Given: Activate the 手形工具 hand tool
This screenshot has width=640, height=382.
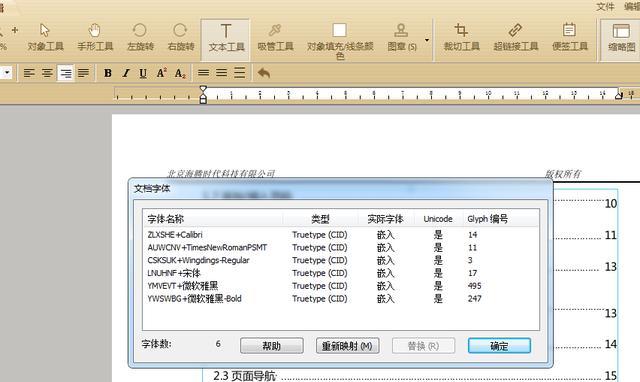Looking at the screenshot, I should pyautogui.click(x=95, y=38).
